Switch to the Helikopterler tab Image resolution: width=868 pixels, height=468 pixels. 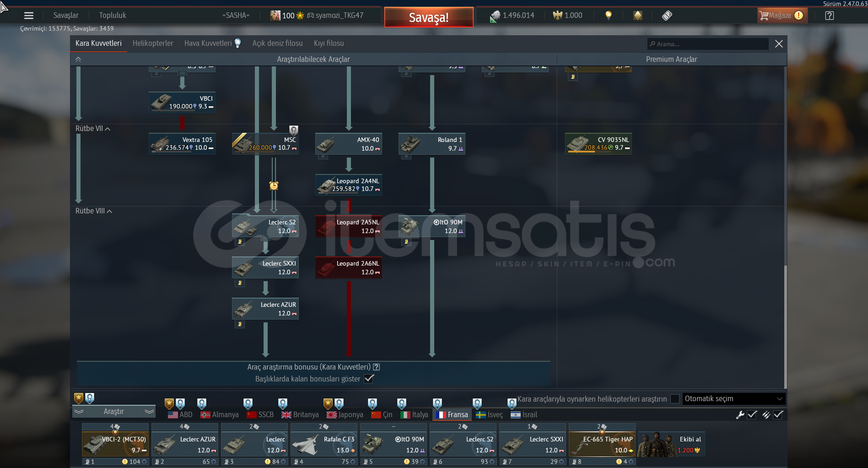click(153, 43)
